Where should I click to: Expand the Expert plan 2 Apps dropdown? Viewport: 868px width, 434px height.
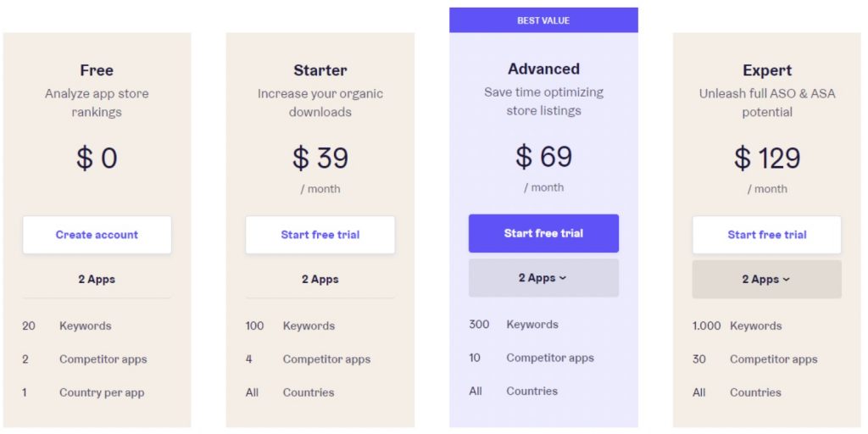(766, 279)
